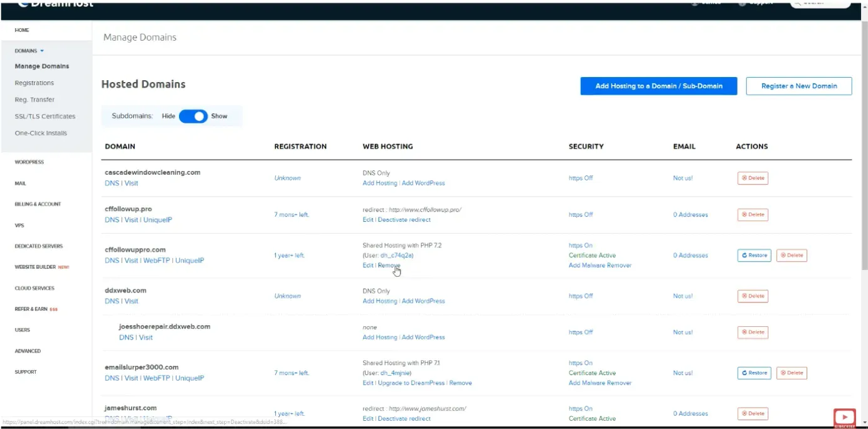Click user dh_c74q2a link
The width and height of the screenshot is (868, 429).
click(x=396, y=256)
